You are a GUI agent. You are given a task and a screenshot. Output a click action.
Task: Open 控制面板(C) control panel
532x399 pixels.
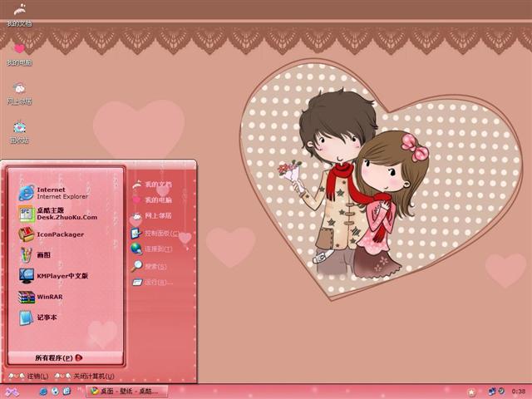pyautogui.click(x=155, y=234)
